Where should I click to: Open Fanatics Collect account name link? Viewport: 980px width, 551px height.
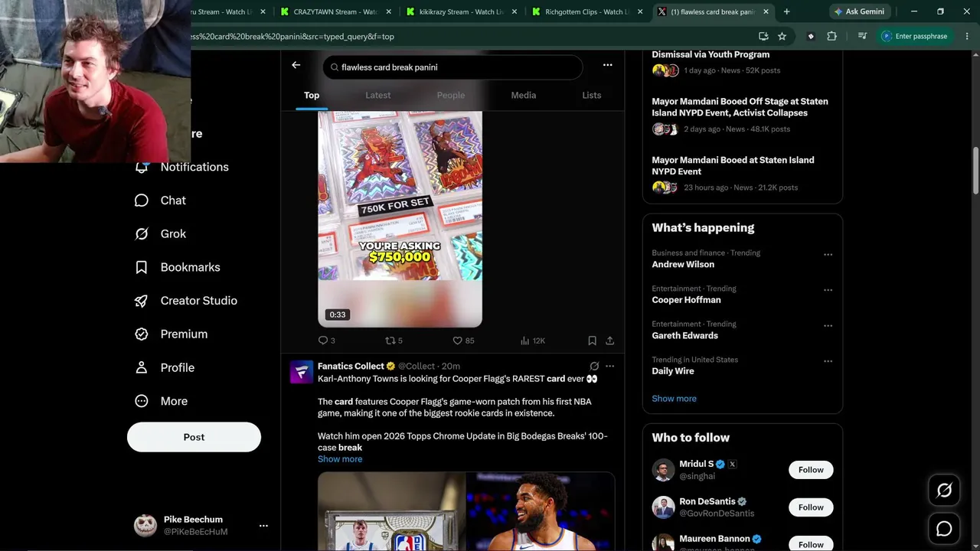click(351, 367)
